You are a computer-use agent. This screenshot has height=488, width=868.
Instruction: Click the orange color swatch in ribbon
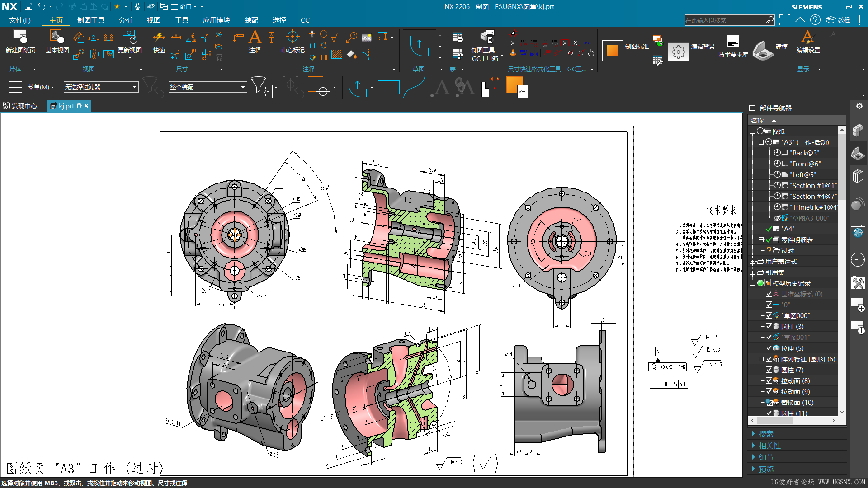pyautogui.click(x=612, y=50)
